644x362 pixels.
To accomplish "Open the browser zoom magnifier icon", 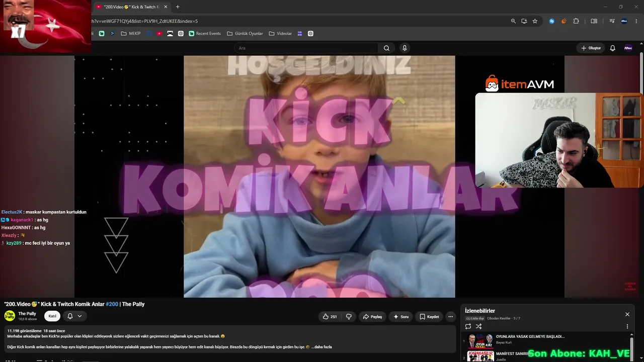I will click(x=513, y=21).
